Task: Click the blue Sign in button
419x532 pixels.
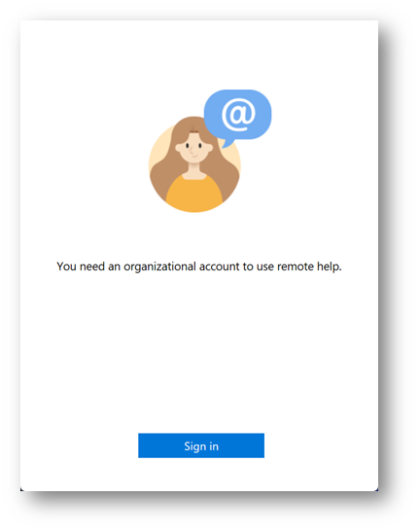Action: point(201,445)
